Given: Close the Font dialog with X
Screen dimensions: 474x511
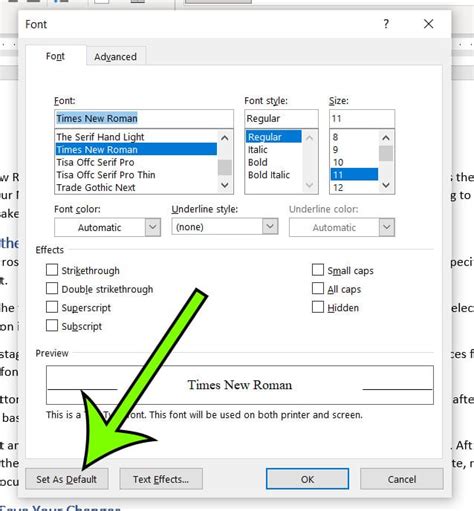Looking at the screenshot, I should pos(428,24).
